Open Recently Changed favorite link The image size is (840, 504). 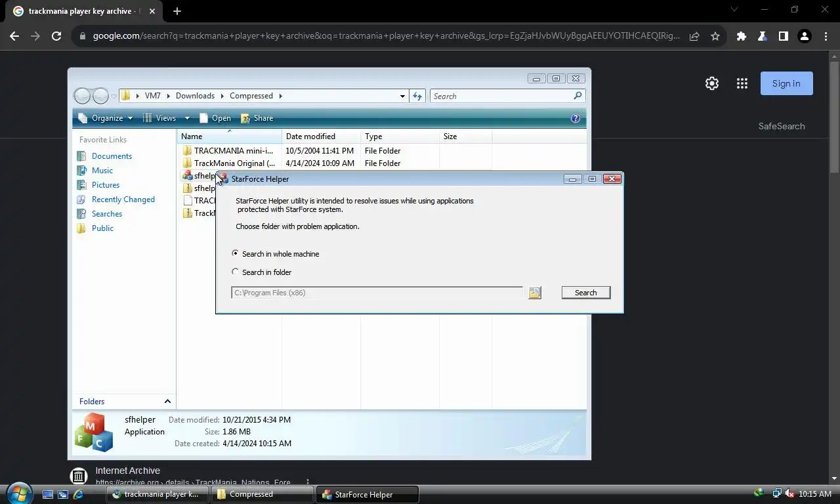pyautogui.click(x=123, y=199)
